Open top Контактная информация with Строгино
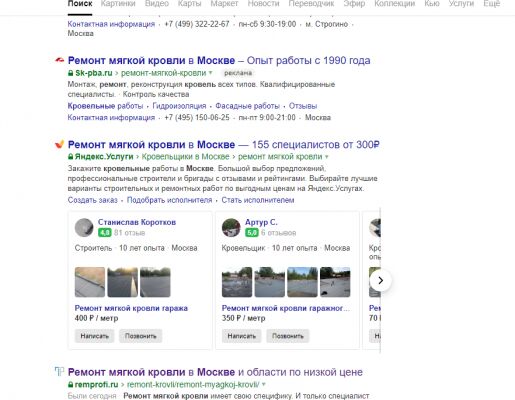Screen dimensions: 515x400 pos(111,24)
